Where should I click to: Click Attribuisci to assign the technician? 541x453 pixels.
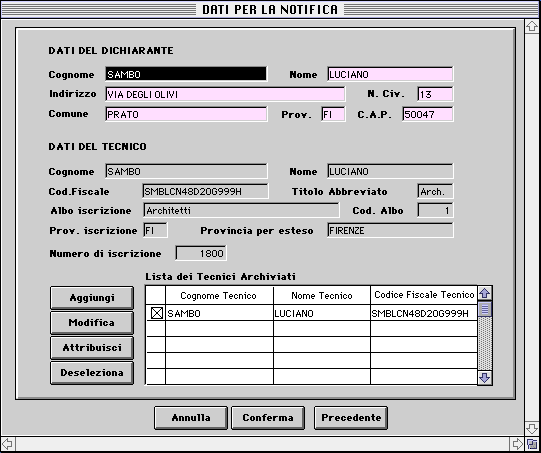coord(92,348)
